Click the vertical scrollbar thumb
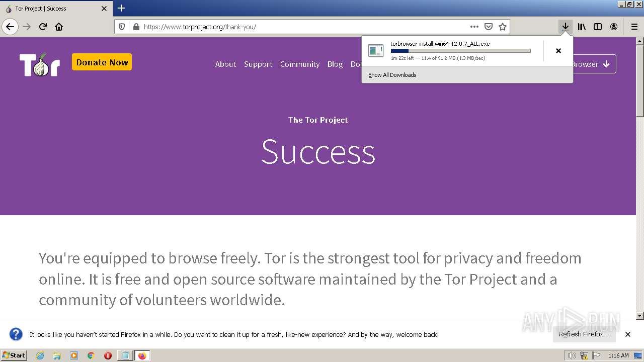The image size is (644, 362). tap(640, 80)
